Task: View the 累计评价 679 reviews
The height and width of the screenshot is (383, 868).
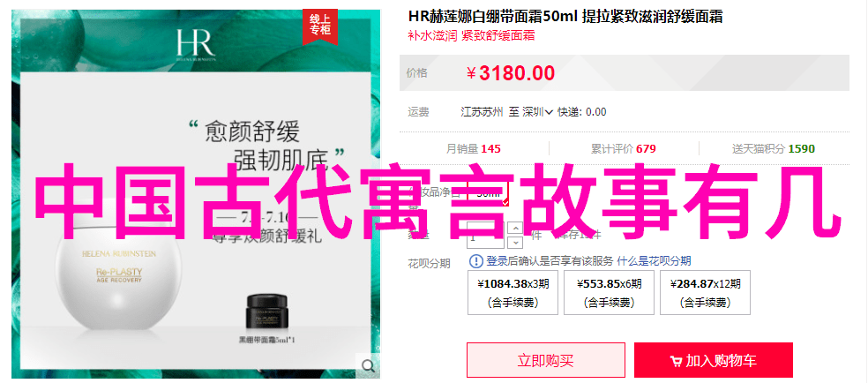Action: (624, 148)
